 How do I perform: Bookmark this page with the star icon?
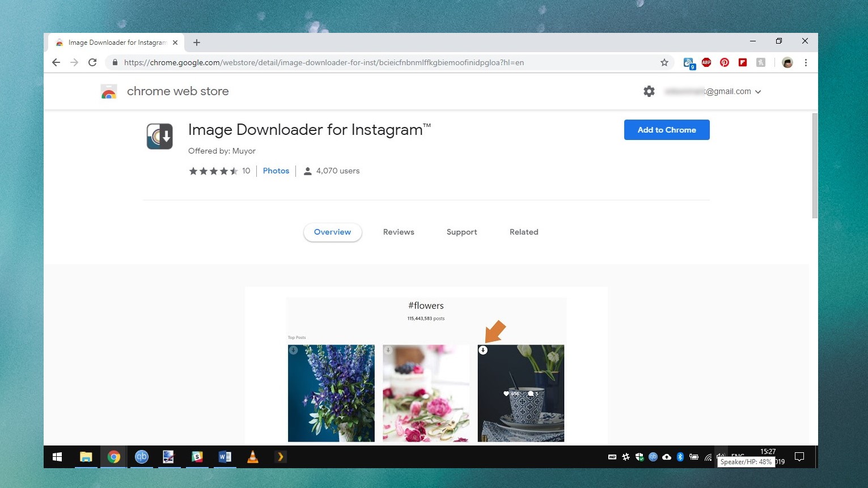[663, 62]
